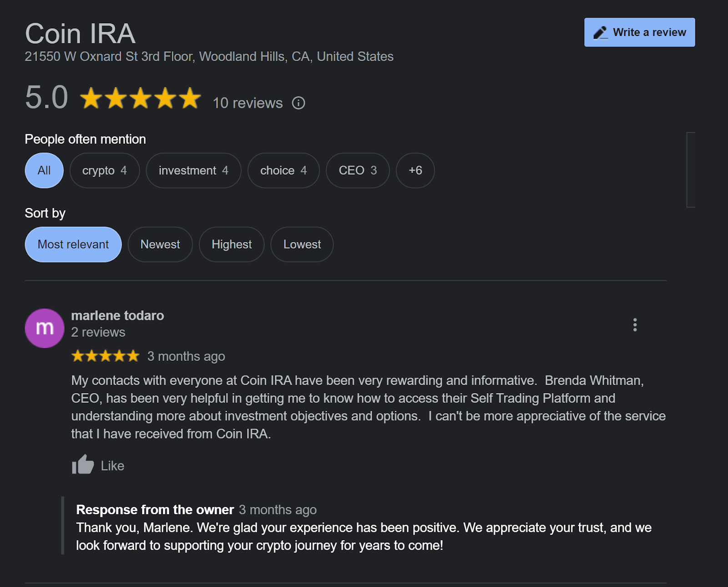Filter reviews mentioning investment
The height and width of the screenshot is (587, 728).
193,170
